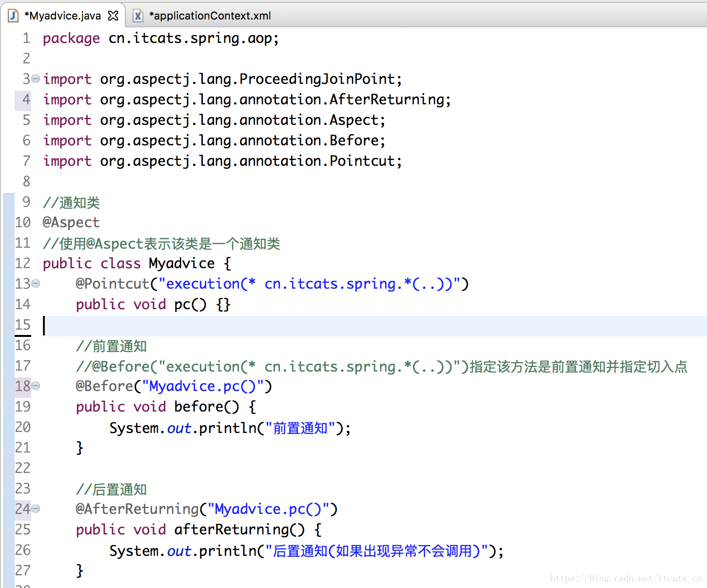
Task: Place cursor on the @Aspect annotation
Action: 71,222
